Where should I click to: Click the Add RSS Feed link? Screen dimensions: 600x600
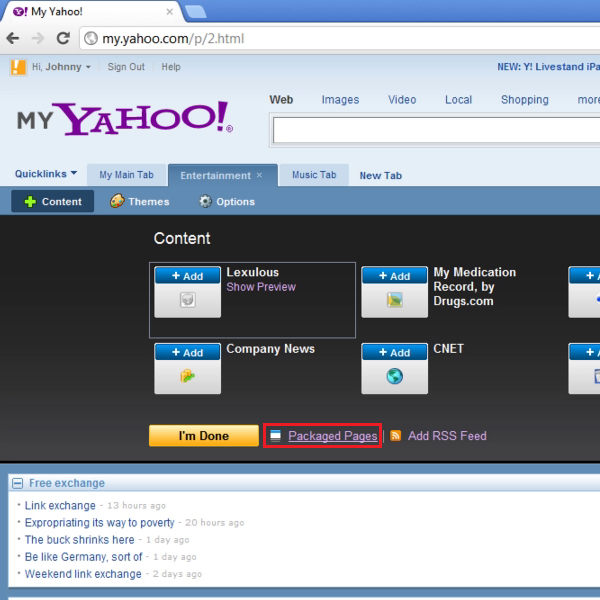(x=447, y=435)
